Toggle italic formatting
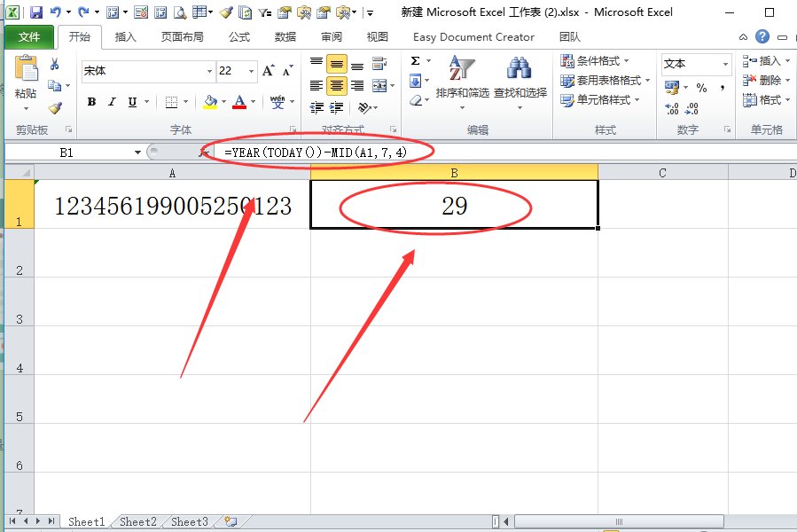The width and height of the screenshot is (797, 532). pos(113,102)
